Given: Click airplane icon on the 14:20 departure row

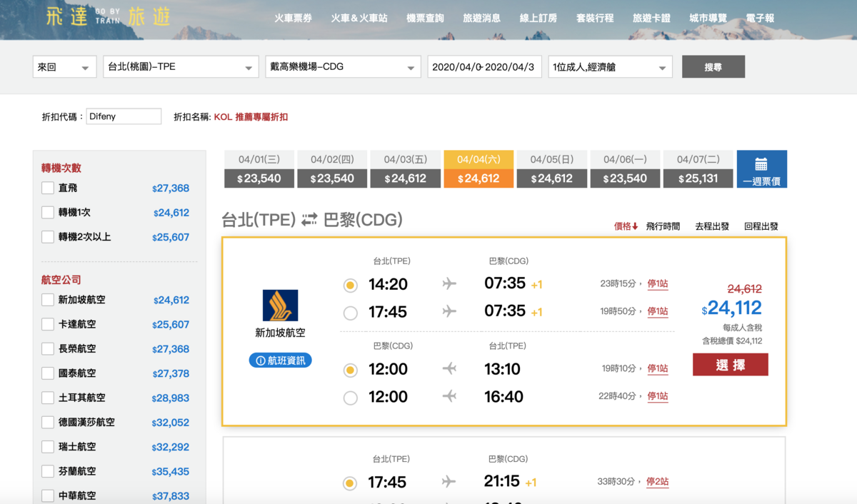Looking at the screenshot, I should 449,284.
